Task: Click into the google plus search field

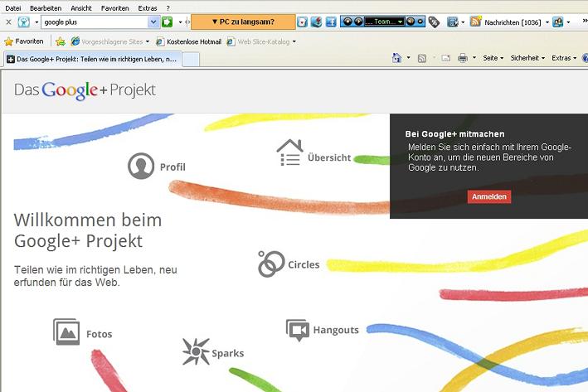Action: (x=95, y=22)
